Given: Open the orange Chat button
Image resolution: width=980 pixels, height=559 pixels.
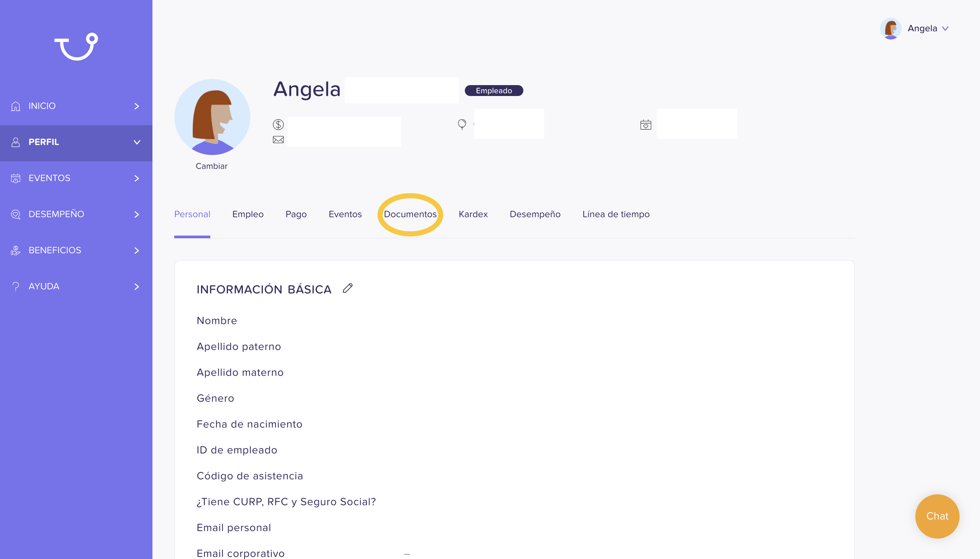Looking at the screenshot, I should click(937, 516).
